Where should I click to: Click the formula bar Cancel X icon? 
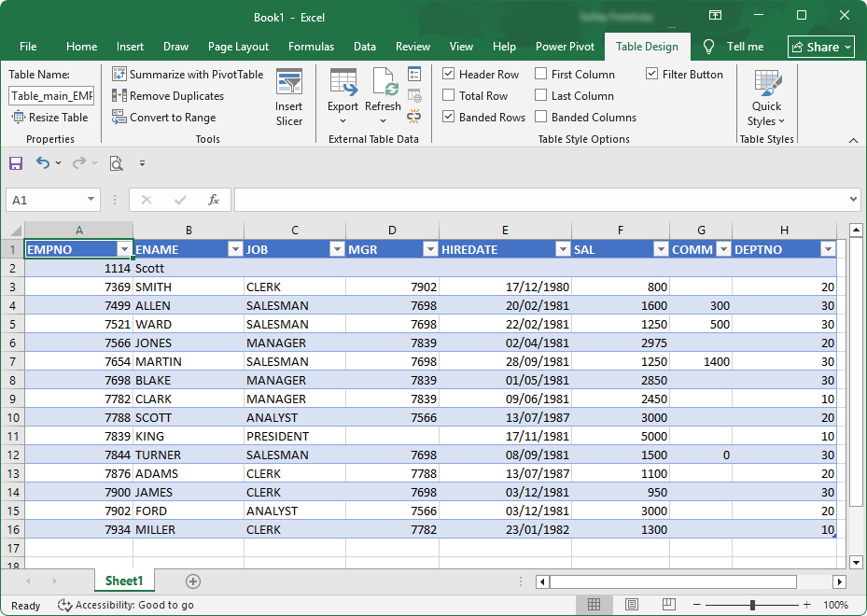147,200
